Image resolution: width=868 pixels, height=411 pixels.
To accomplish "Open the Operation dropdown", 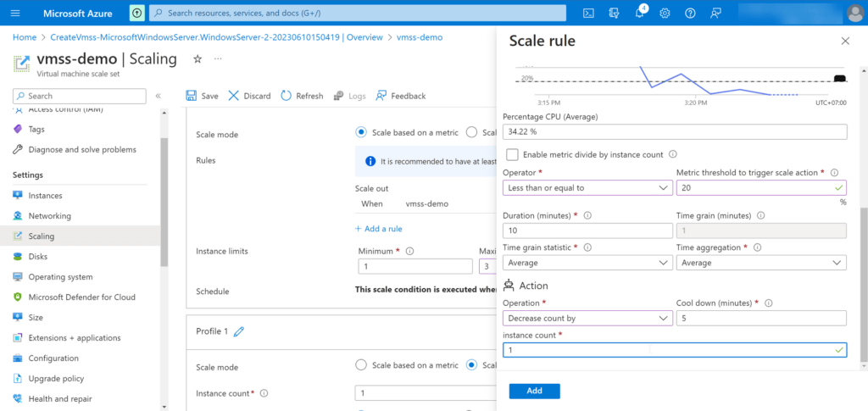I will [588, 319].
